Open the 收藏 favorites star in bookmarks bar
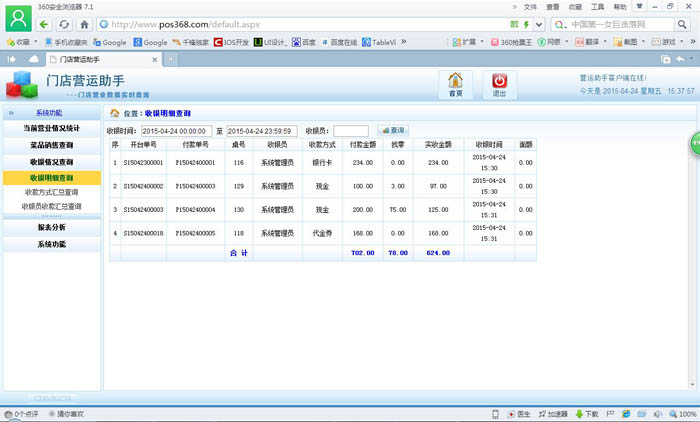700x422 pixels. (18, 42)
